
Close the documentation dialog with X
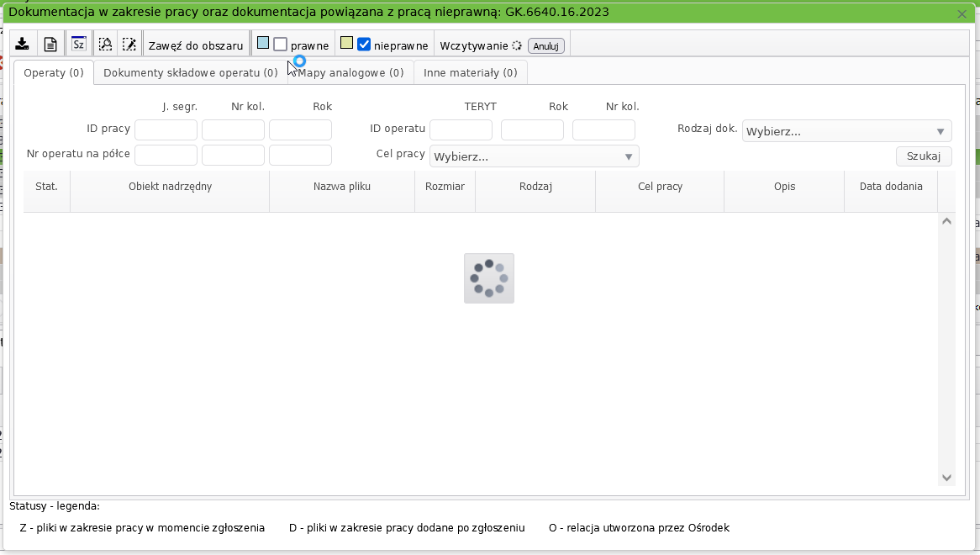pos(962,13)
